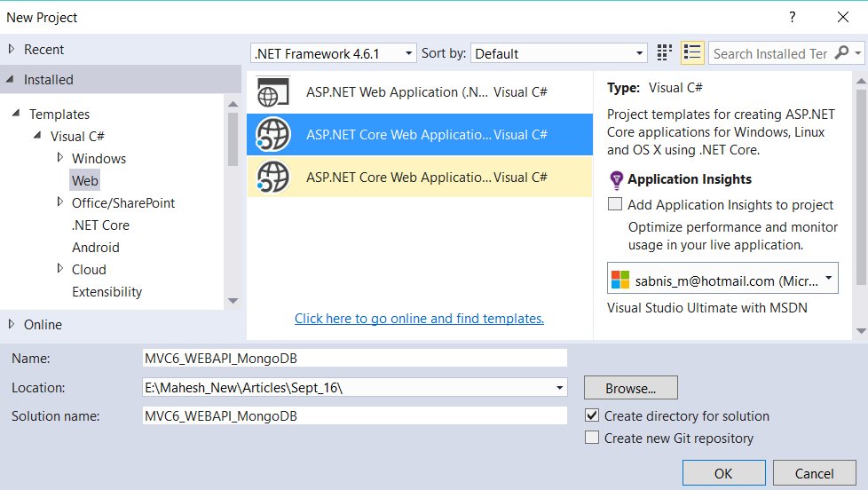Open the Location path dropdown arrow
Screen dimensions: 868x490
[560, 388]
